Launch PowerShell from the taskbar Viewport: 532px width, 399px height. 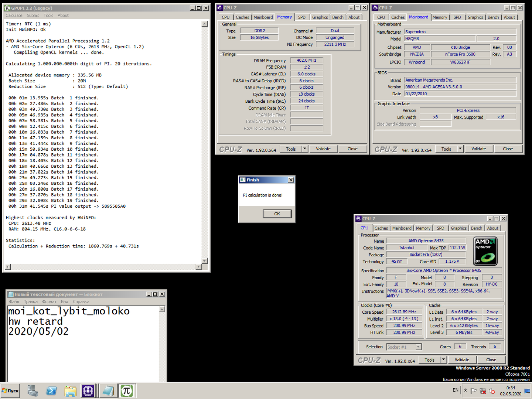51,391
